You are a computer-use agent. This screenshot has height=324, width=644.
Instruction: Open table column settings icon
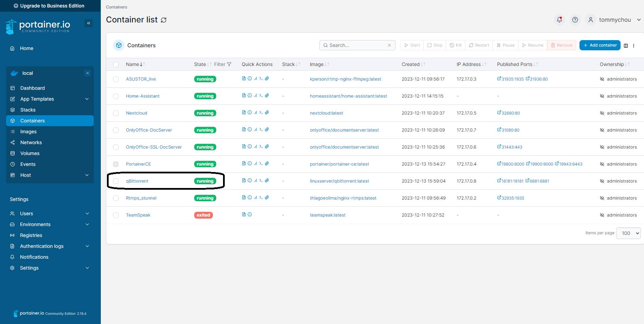coord(626,46)
